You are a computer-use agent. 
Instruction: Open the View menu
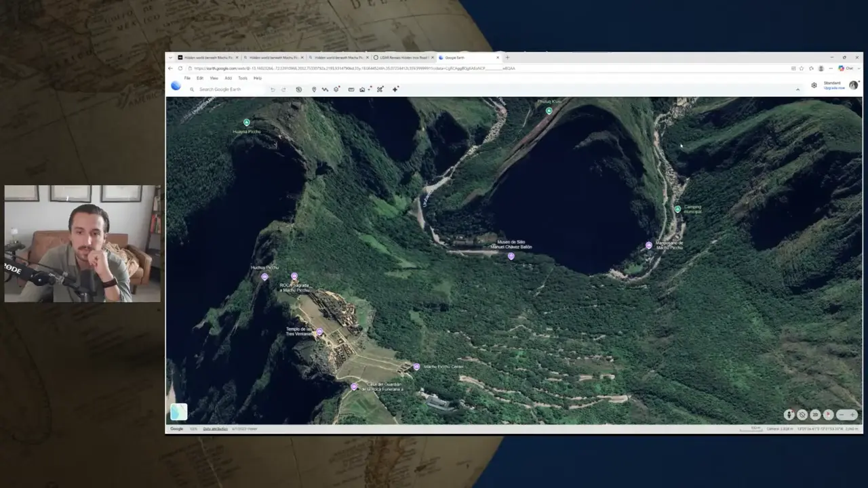(x=214, y=78)
